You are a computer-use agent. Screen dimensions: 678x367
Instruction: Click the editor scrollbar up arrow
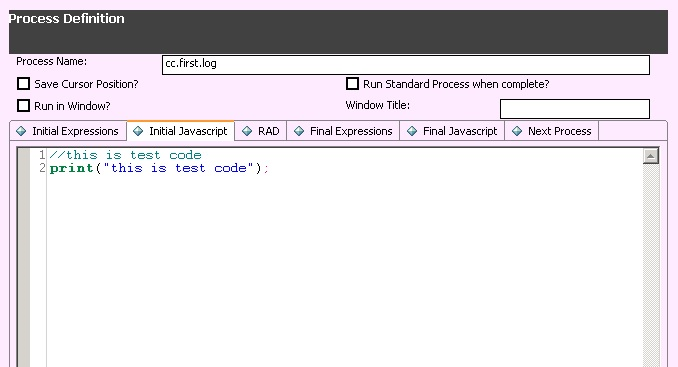pos(651,156)
